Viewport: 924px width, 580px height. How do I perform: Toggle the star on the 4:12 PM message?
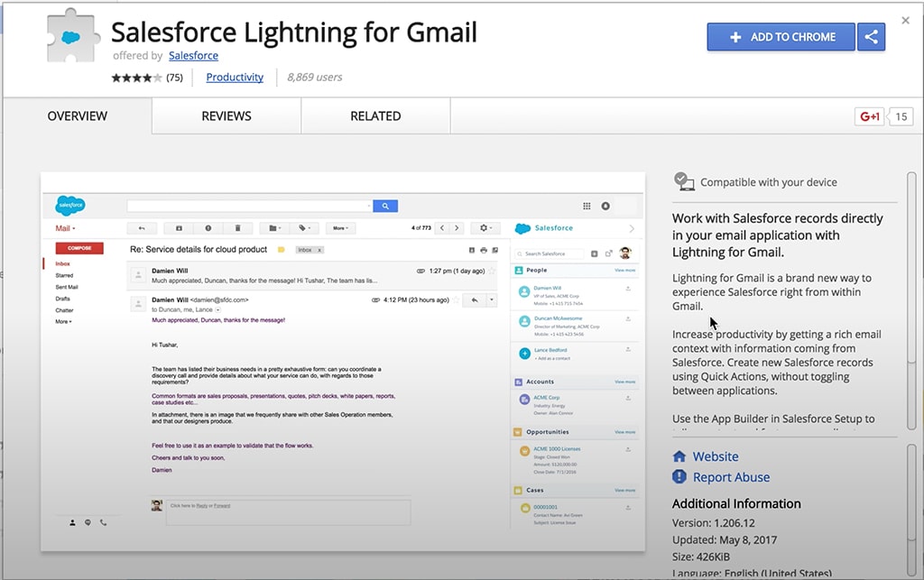pyautogui.click(x=455, y=300)
